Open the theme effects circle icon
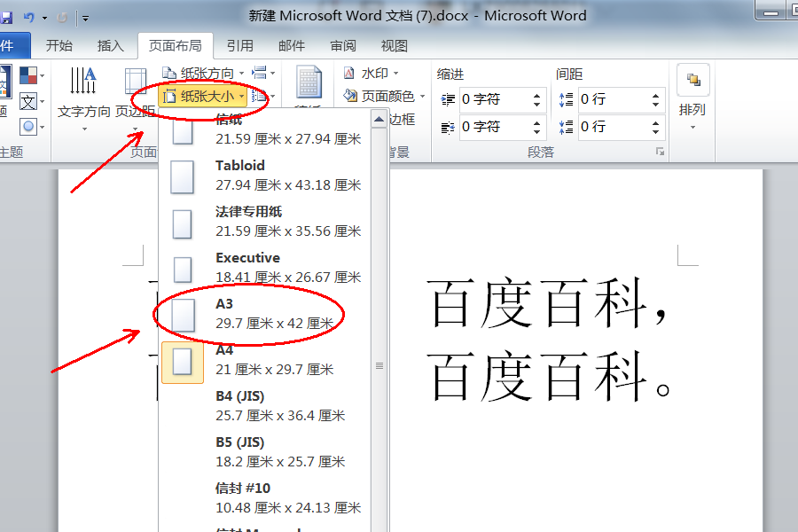The image size is (798, 532). click(32, 126)
